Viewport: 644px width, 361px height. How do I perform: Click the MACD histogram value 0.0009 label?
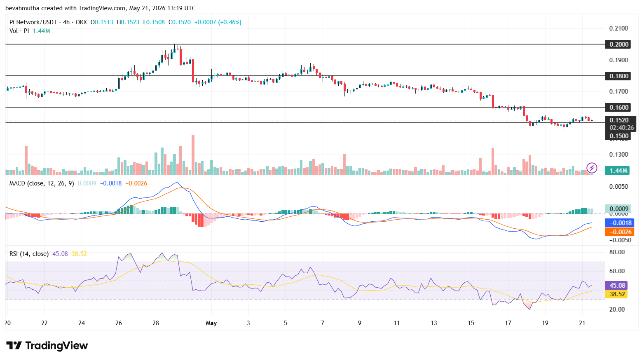coord(619,209)
